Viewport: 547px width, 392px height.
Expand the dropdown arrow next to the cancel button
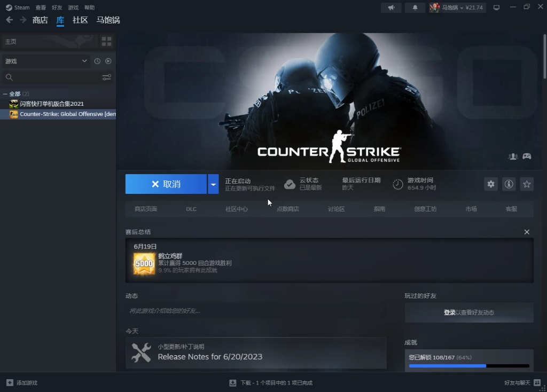[213, 184]
